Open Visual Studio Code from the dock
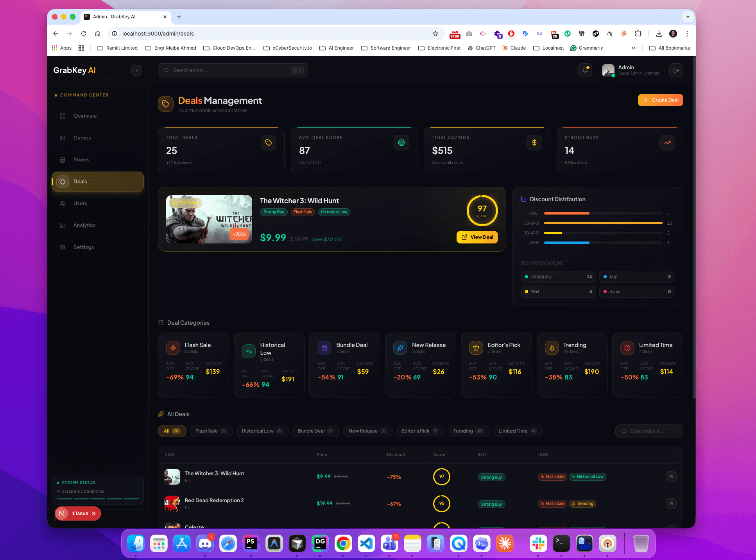The width and height of the screenshot is (756, 560). [366, 543]
